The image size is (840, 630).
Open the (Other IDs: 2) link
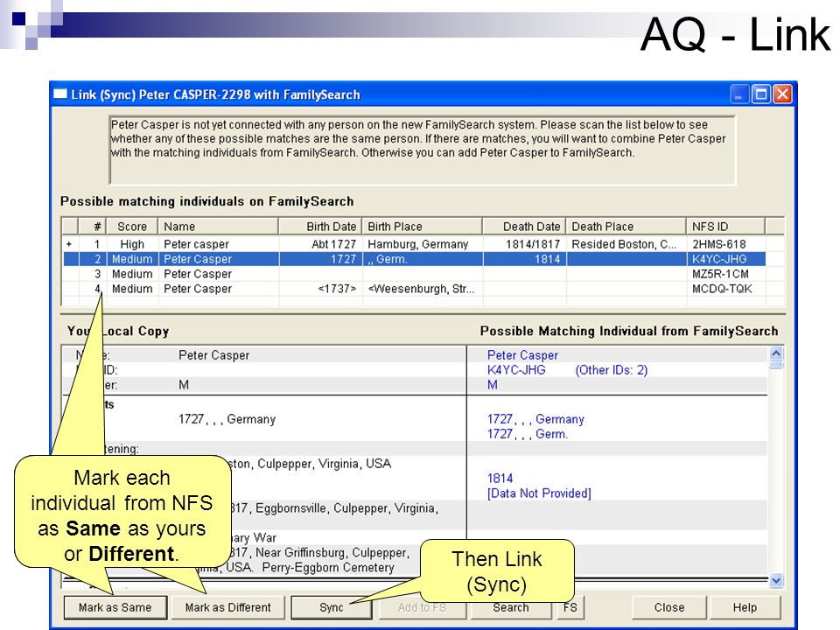pos(612,370)
